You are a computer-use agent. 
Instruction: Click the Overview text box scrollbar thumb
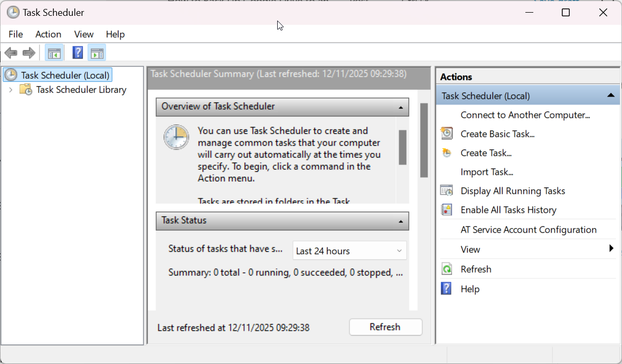tap(402, 147)
